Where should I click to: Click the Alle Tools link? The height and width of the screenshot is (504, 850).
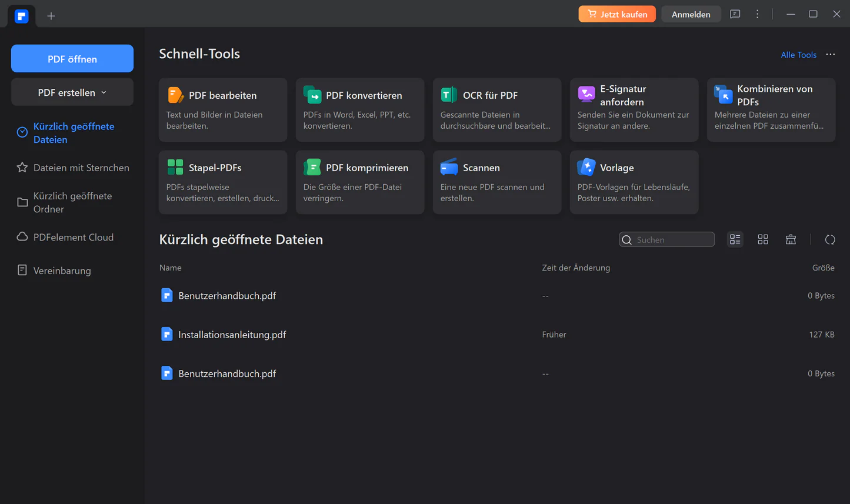tap(798, 55)
